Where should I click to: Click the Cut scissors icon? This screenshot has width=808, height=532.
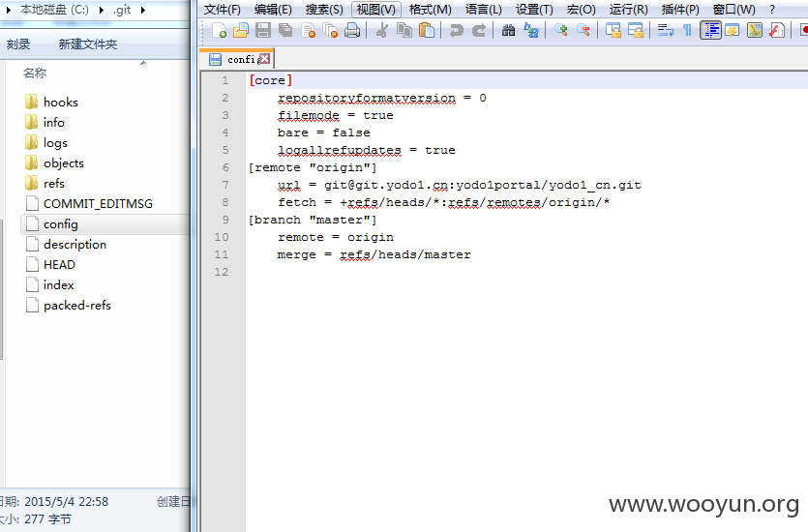(x=382, y=30)
